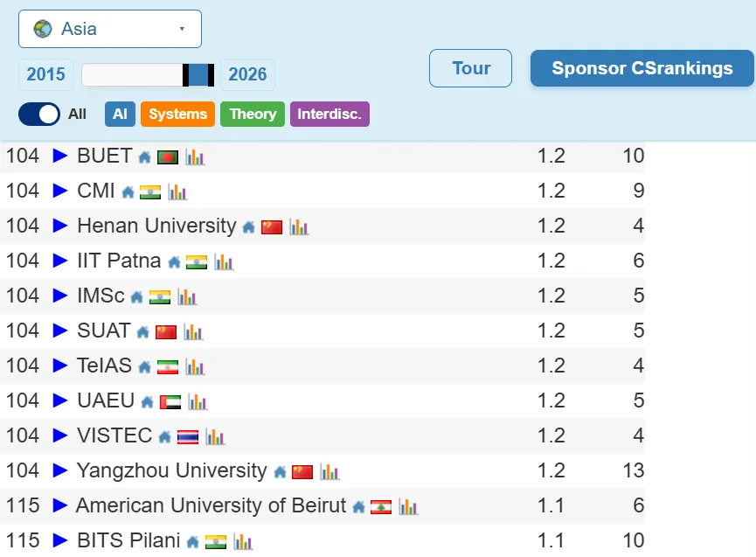Image resolution: width=756 pixels, height=557 pixels.
Task: Open VISTEC home page icon
Action: (165, 437)
